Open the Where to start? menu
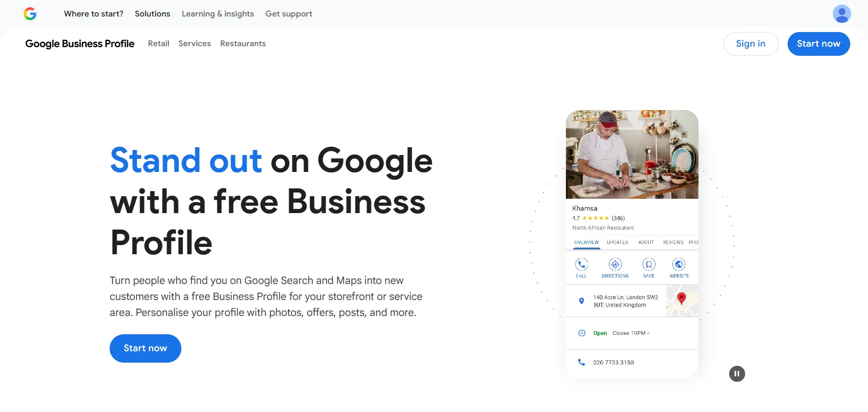Screen dimensions: 868x412 click(94, 14)
